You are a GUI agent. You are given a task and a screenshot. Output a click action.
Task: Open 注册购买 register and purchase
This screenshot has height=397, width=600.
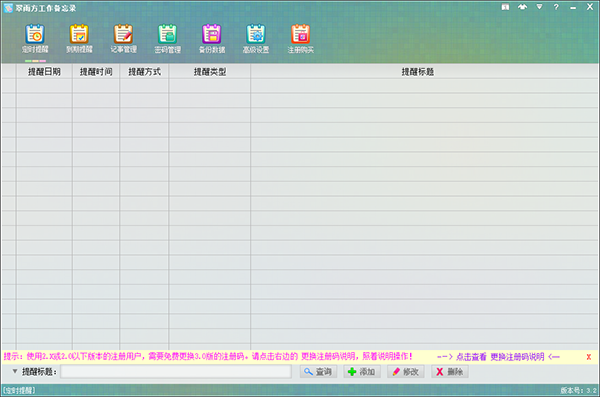(300, 39)
